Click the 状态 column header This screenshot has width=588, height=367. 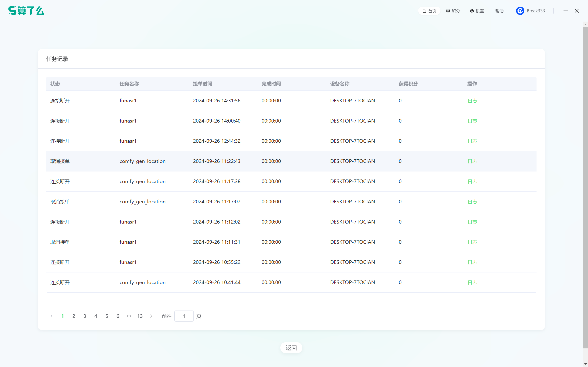55,84
